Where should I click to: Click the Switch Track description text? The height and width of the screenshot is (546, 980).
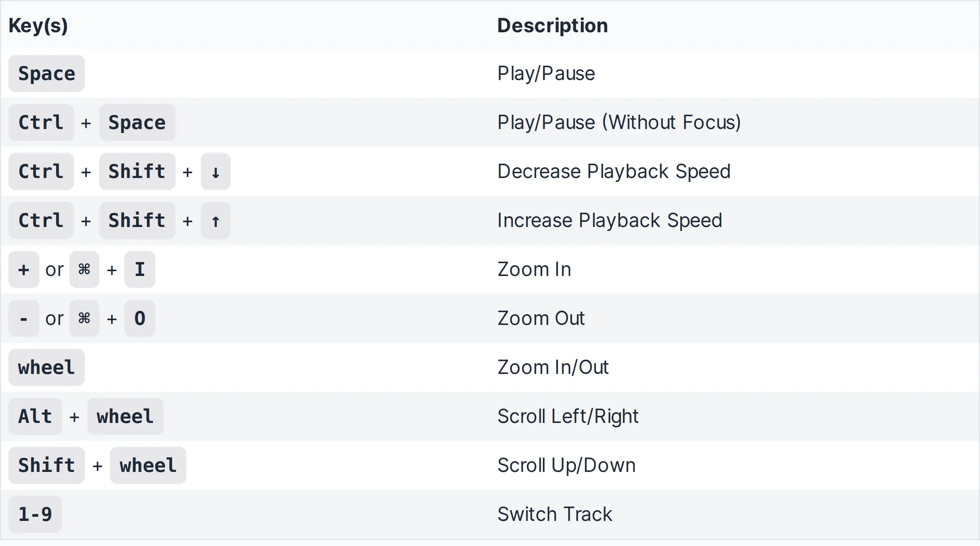[x=555, y=514]
